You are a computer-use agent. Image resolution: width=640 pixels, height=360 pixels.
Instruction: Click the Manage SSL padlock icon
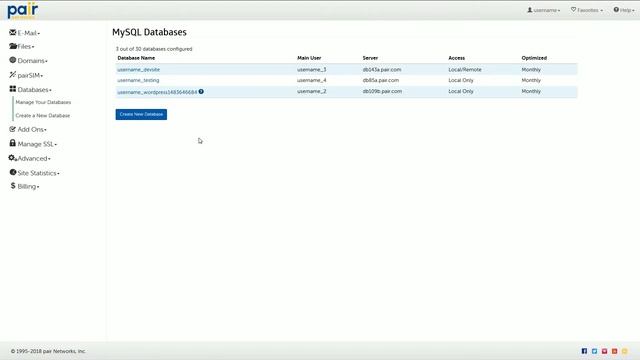pyautogui.click(x=13, y=143)
